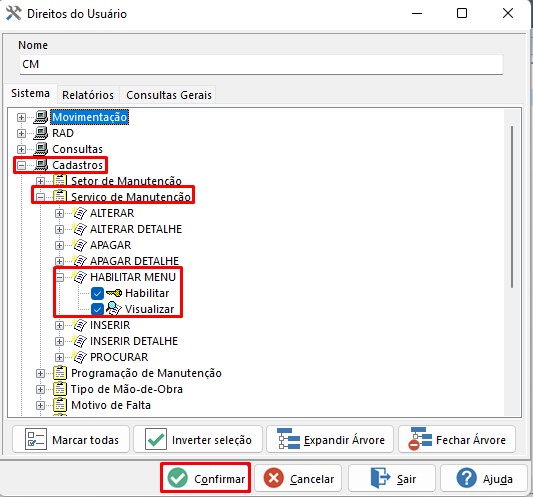Collapse the Cadastros tree node

click(21, 165)
